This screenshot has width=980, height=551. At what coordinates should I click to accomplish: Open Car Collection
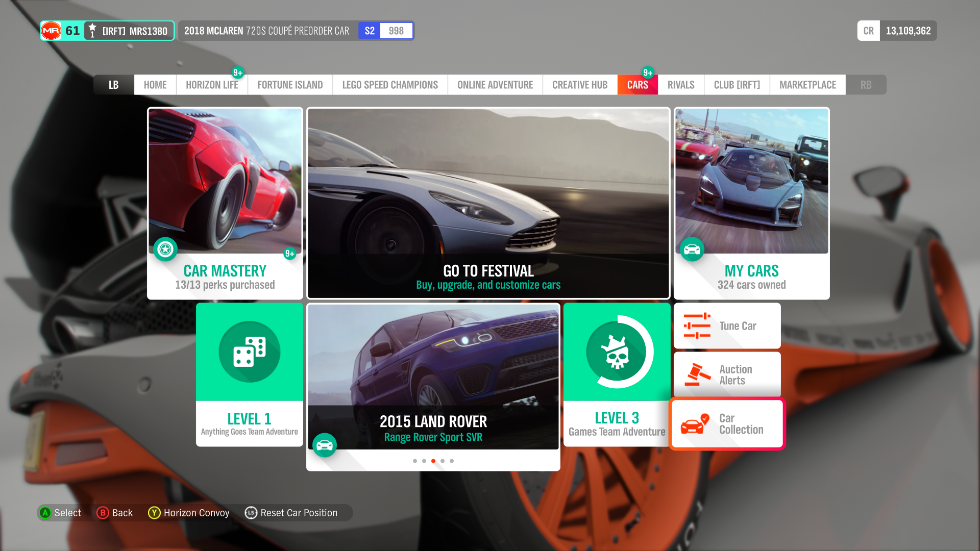(x=727, y=423)
